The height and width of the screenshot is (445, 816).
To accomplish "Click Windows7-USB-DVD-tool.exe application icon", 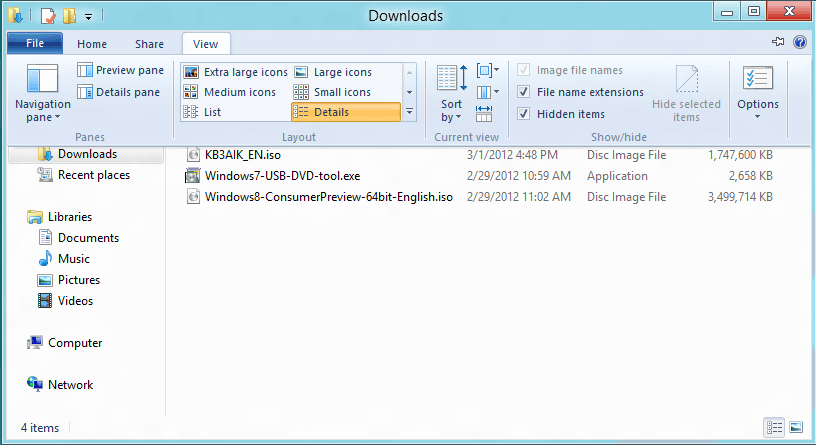I will coord(193,176).
